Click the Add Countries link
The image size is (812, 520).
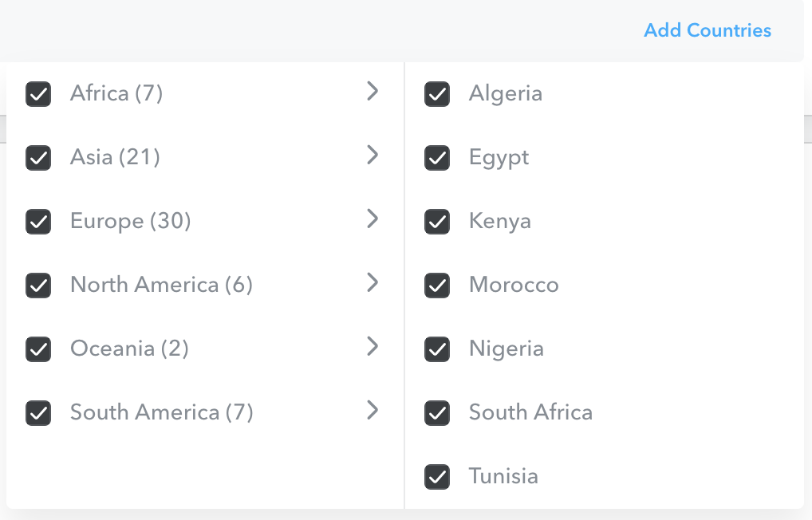click(708, 30)
